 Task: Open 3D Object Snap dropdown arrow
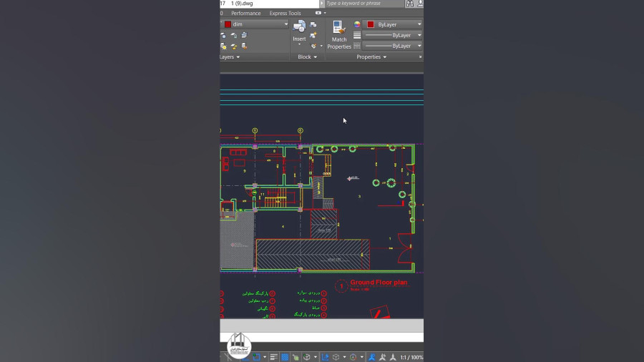(x=315, y=358)
